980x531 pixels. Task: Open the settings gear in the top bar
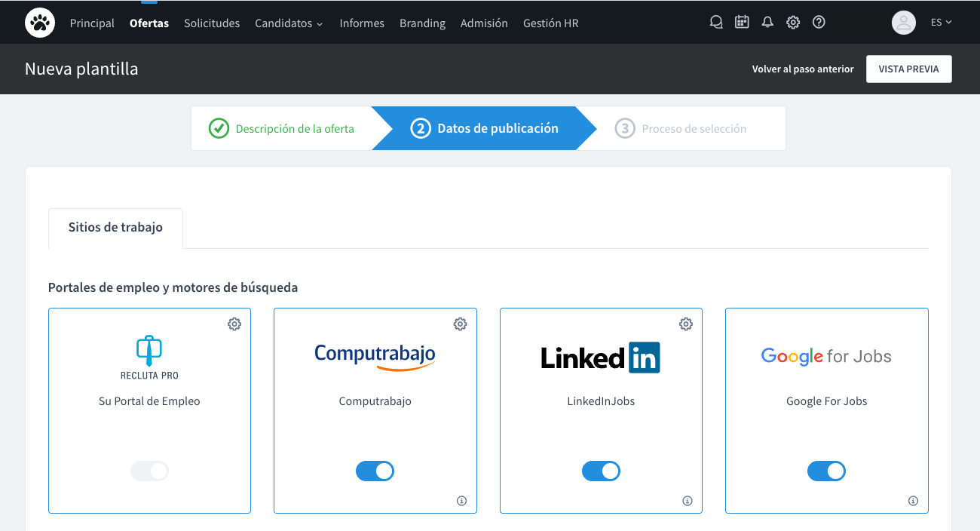793,22
